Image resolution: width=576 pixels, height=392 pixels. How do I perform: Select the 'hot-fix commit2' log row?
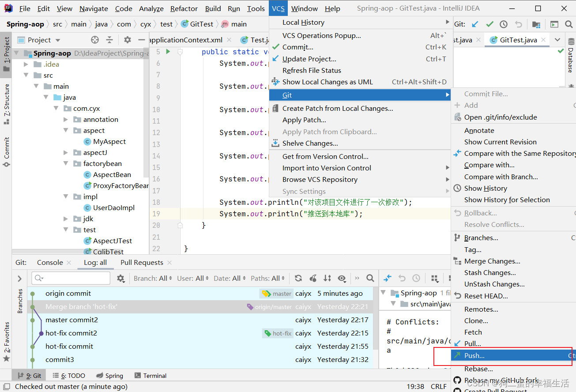pos(200,333)
